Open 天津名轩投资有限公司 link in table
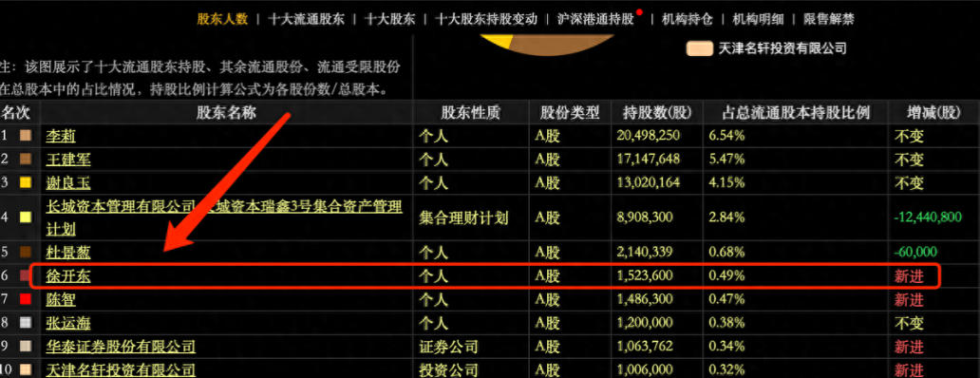Viewport: 980px width, 378px height. (121, 369)
